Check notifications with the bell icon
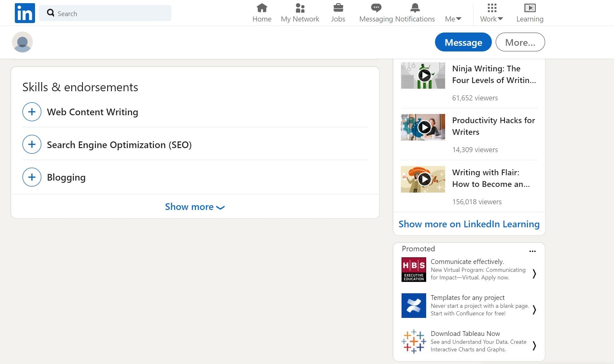This screenshot has height=364, width=614. tap(415, 8)
